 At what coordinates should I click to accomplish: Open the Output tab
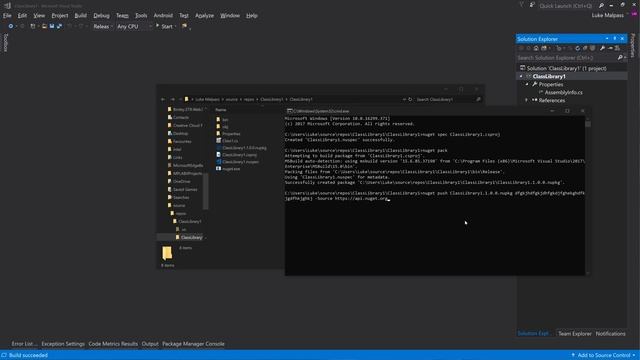150,344
